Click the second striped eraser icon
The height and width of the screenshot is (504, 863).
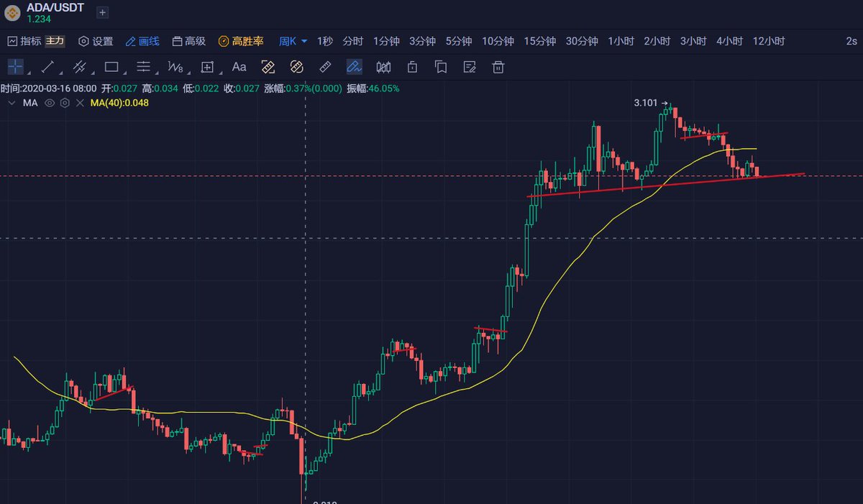pos(296,67)
